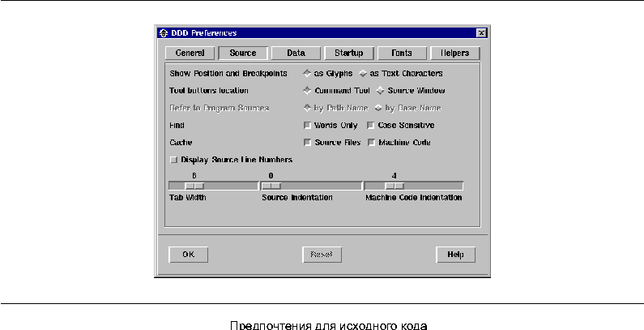Go to the Startup tab
The width and height of the screenshot is (644, 330).
click(x=348, y=54)
